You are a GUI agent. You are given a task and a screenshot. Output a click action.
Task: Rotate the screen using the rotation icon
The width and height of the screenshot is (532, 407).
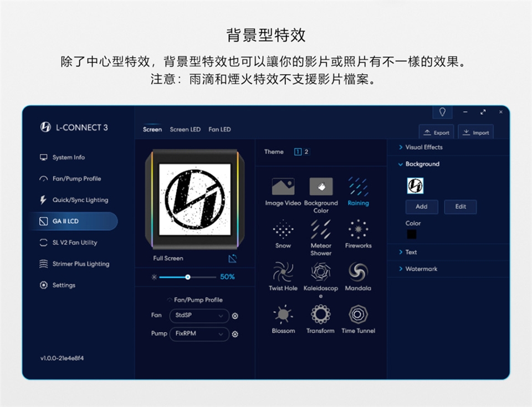pos(233,259)
